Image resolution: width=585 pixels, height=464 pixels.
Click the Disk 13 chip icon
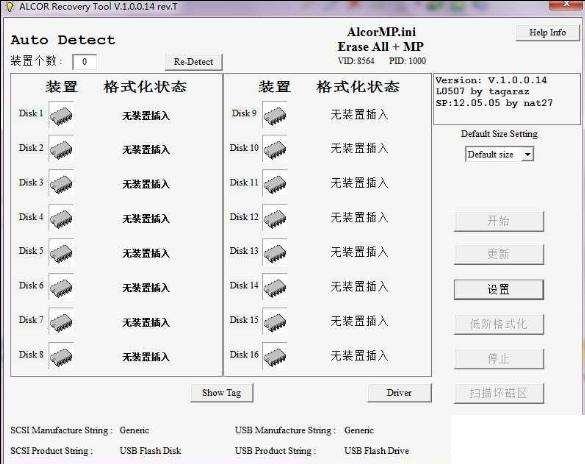(275, 253)
